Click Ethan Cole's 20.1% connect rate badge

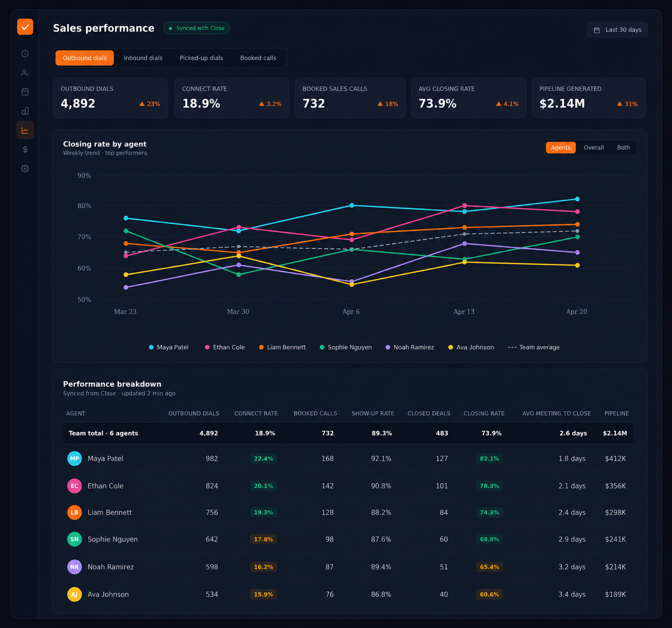[x=263, y=486]
